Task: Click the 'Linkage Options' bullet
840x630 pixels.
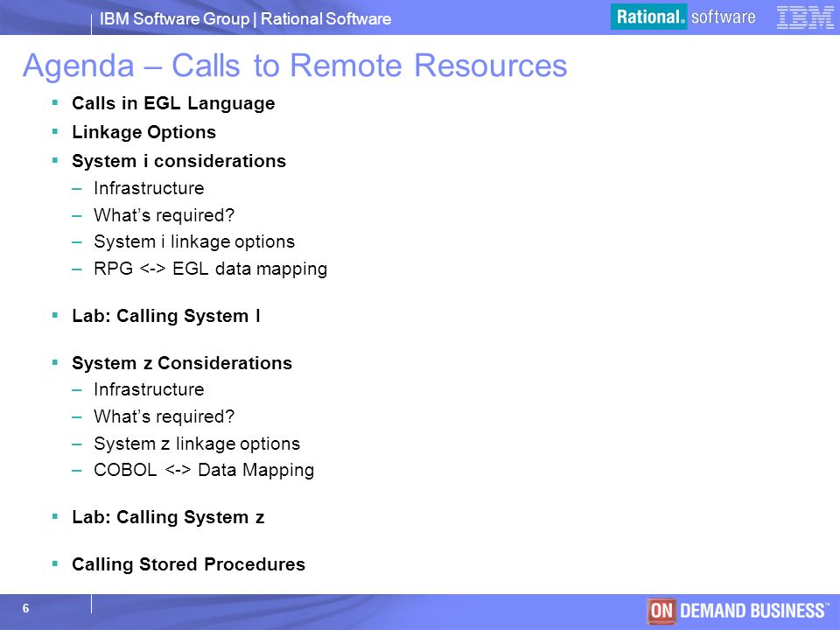Action: [x=143, y=132]
